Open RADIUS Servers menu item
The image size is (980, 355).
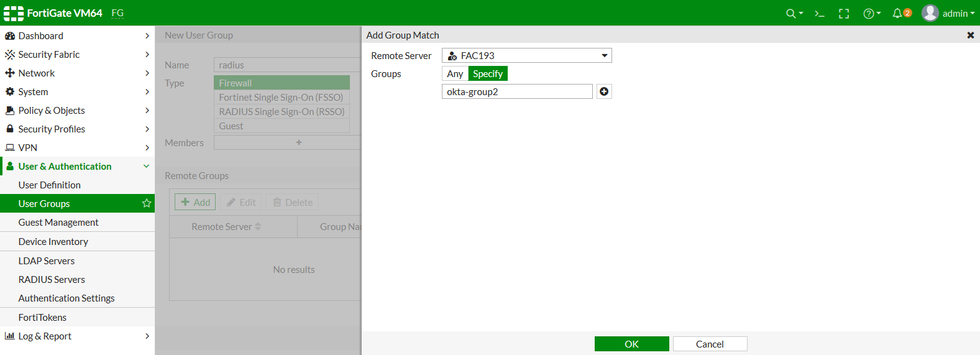click(77, 280)
